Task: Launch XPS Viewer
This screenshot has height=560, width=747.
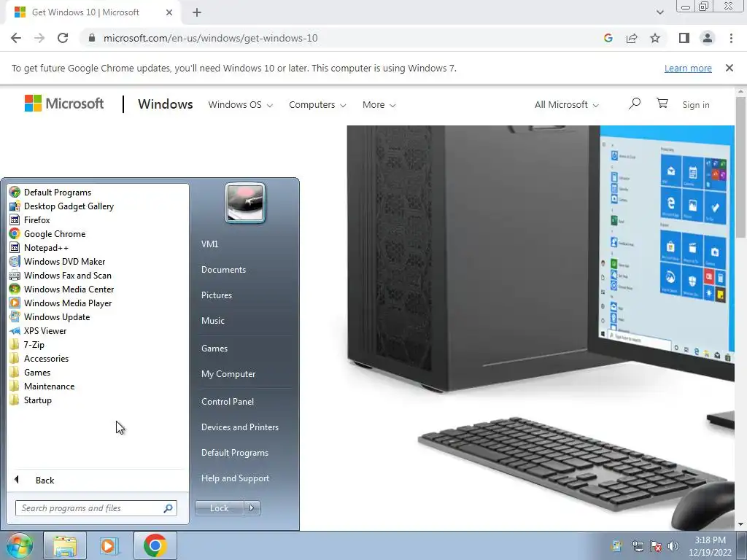Action: click(38, 330)
